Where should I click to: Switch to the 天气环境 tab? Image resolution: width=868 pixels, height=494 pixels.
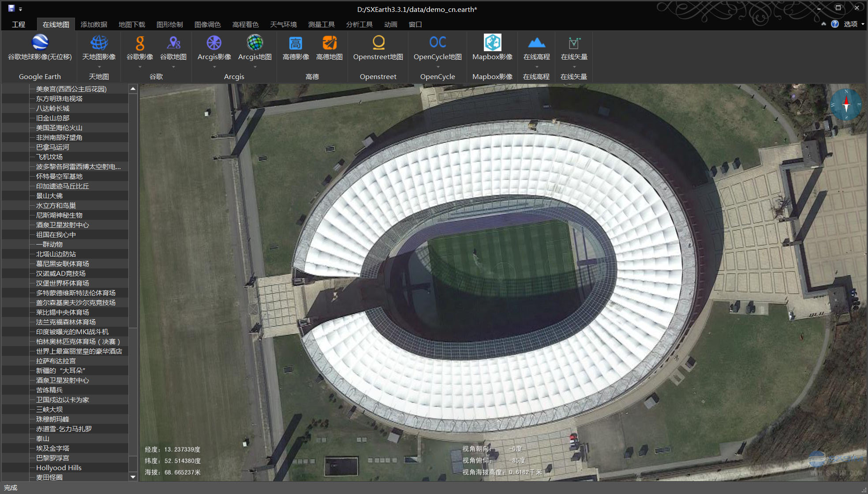click(284, 24)
